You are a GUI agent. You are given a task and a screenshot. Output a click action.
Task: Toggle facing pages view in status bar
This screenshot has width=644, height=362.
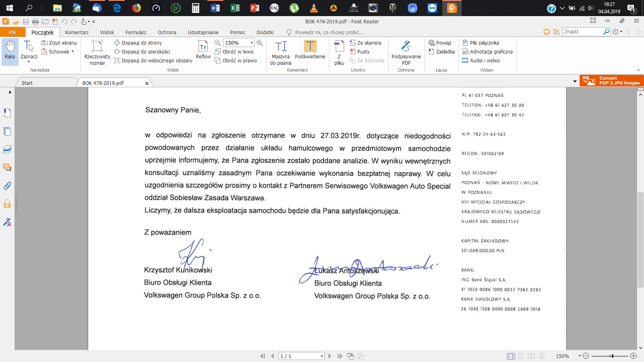531,356
